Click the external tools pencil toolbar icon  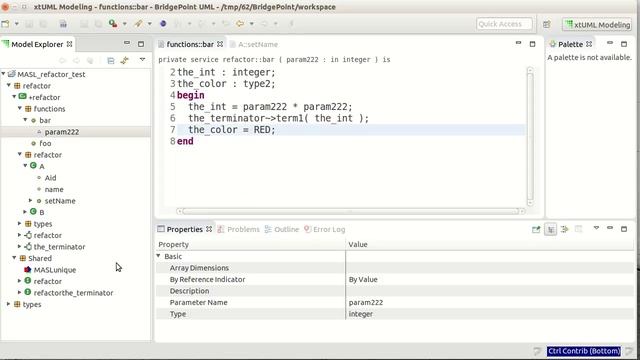tap(138, 24)
